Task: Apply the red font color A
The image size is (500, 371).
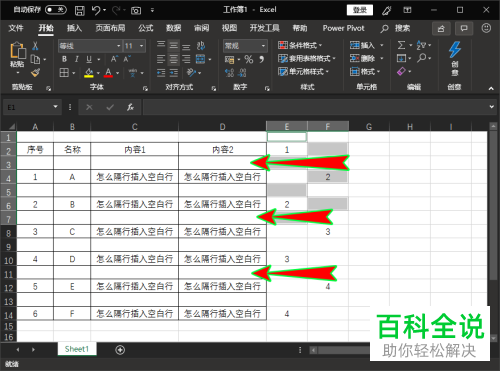Action: (x=108, y=73)
